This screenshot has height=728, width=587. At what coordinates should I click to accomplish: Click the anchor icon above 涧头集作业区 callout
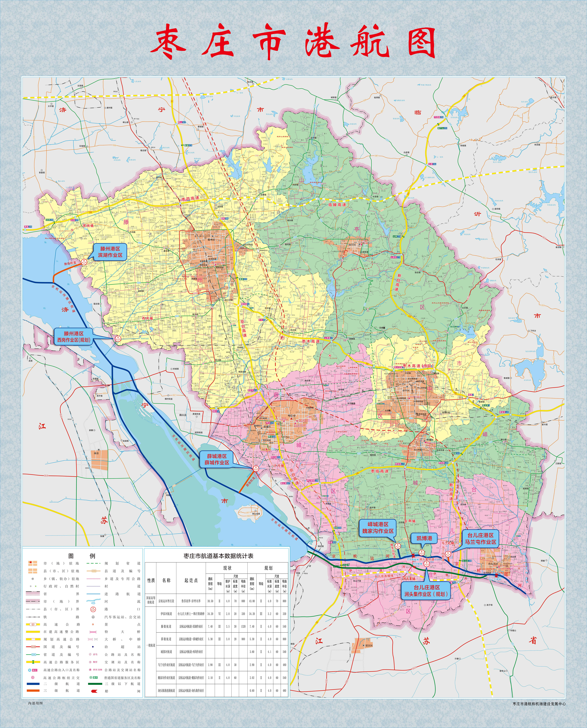point(426,564)
